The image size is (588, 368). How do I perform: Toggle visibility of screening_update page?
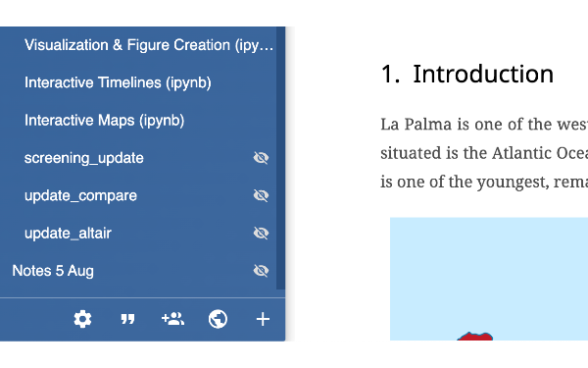click(261, 158)
